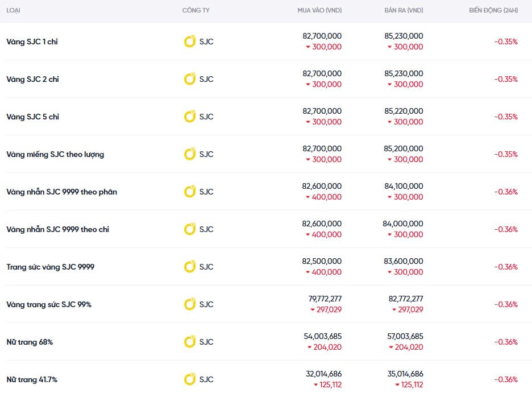Screen dimensions: 532x397
Task: Click sell price 85,200,000 for Vàng miếng SJC
Action: point(404,148)
